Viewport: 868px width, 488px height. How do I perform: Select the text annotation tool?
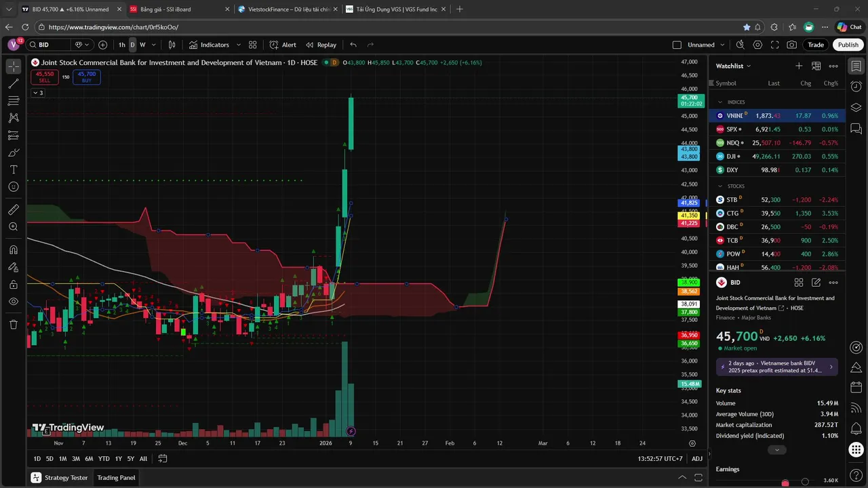coord(14,169)
